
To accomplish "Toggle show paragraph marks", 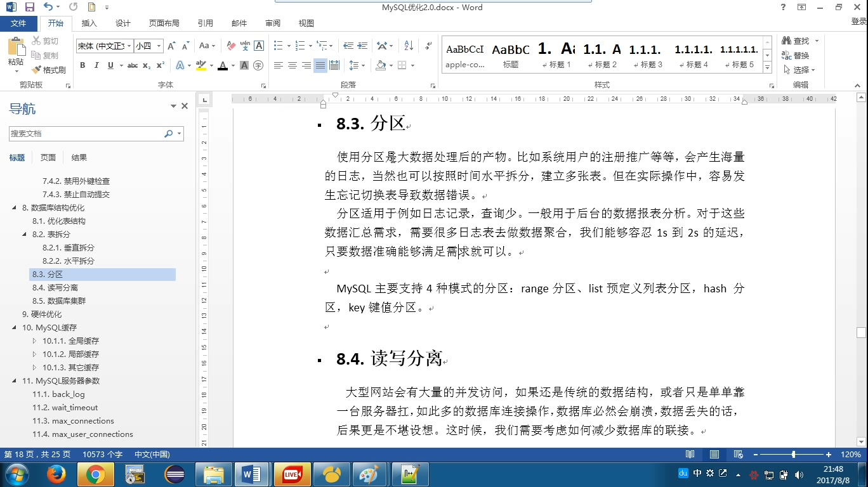I will pos(428,46).
